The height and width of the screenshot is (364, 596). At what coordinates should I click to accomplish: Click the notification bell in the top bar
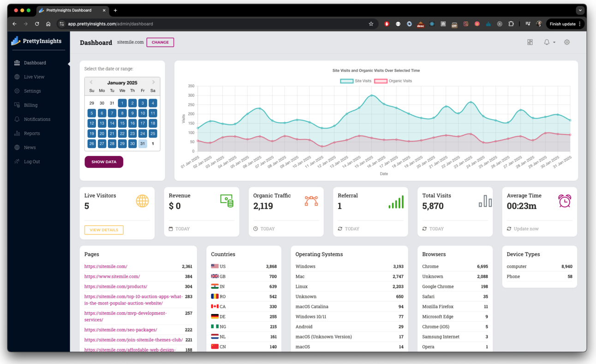coord(546,42)
